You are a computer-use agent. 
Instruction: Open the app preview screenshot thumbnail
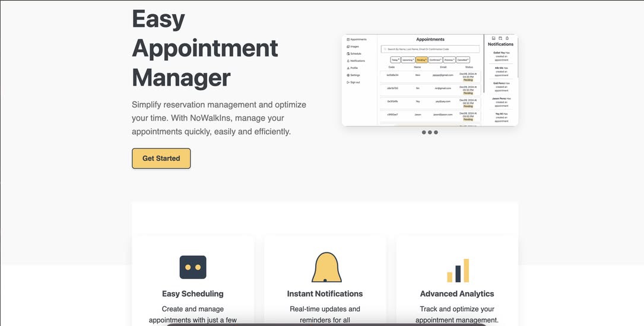pos(430,80)
